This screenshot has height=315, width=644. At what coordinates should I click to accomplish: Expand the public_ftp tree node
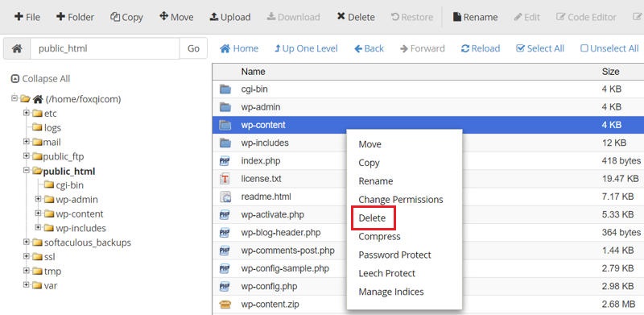click(27, 155)
